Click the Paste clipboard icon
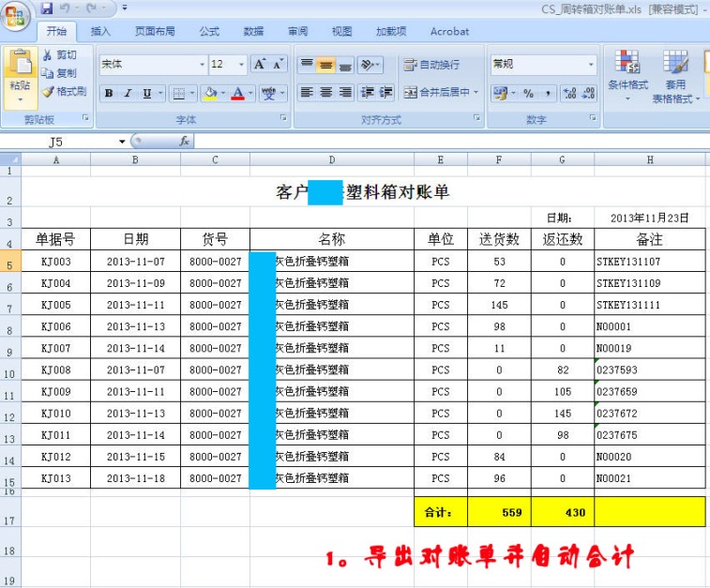Viewport: 710px width, 588px height. 20,63
